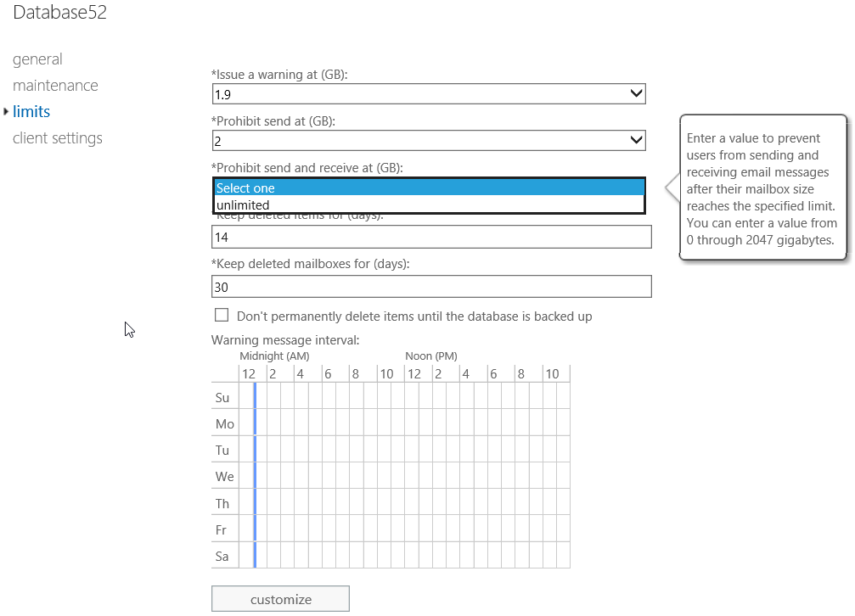The image size is (855, 616).
Task: Expand the Prohibit send dropdown arrow
Action: [636, 140]
